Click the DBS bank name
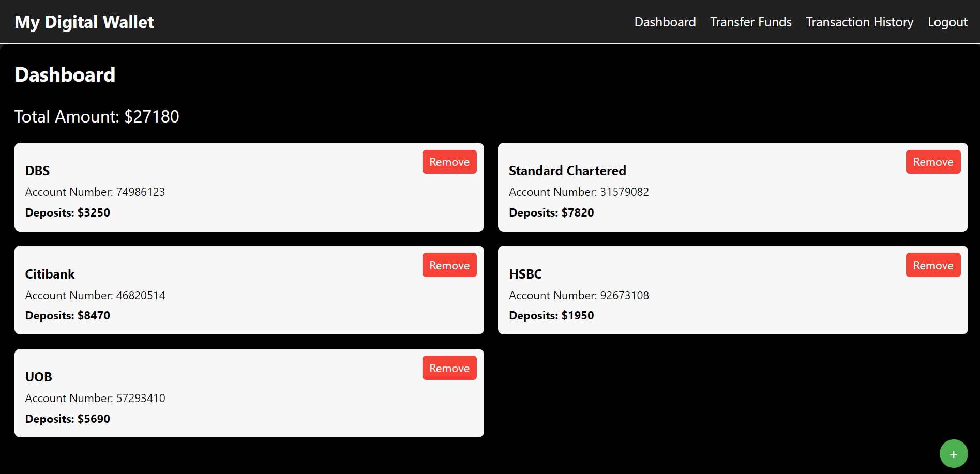 click(x=38, y=171)
